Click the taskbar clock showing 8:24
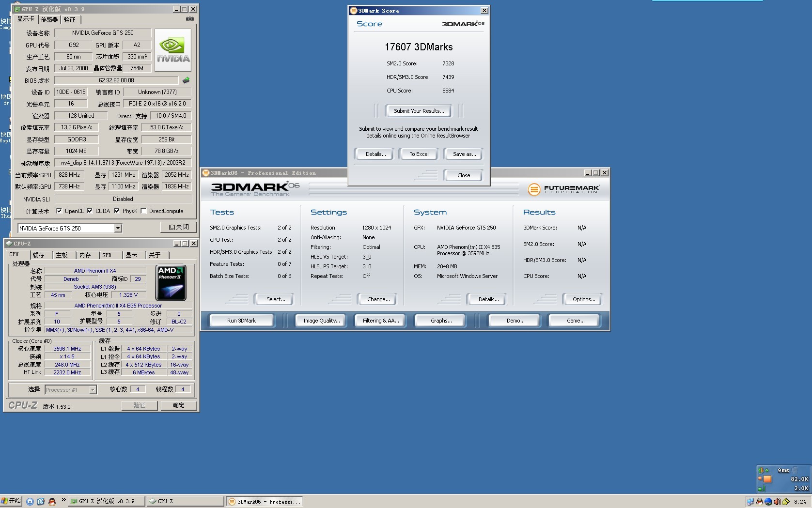 point(800,502)
